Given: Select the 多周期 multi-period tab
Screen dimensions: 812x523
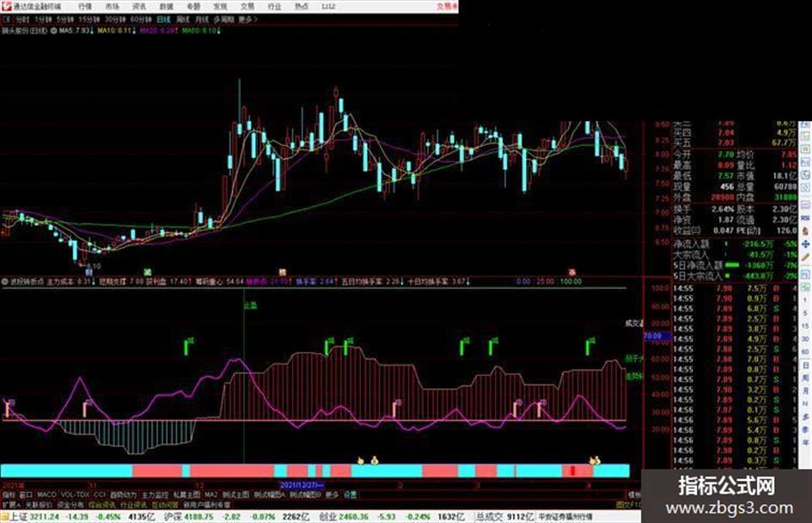Looking at the screenshot, I should click(223, 20).
